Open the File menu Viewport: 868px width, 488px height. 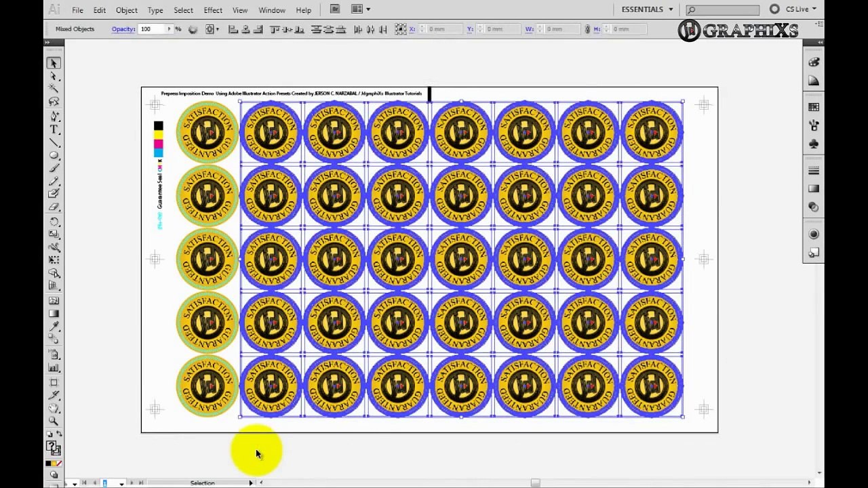[77, 10]
